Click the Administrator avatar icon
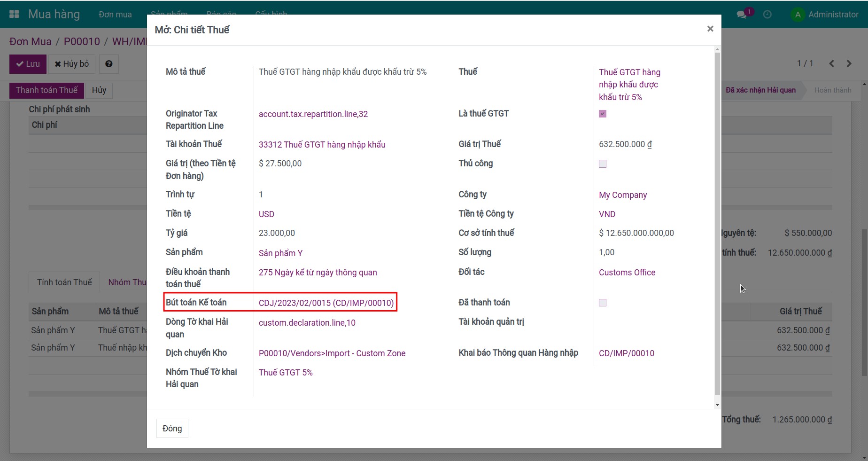Screen dimensions: 868x461 point(798,15)
